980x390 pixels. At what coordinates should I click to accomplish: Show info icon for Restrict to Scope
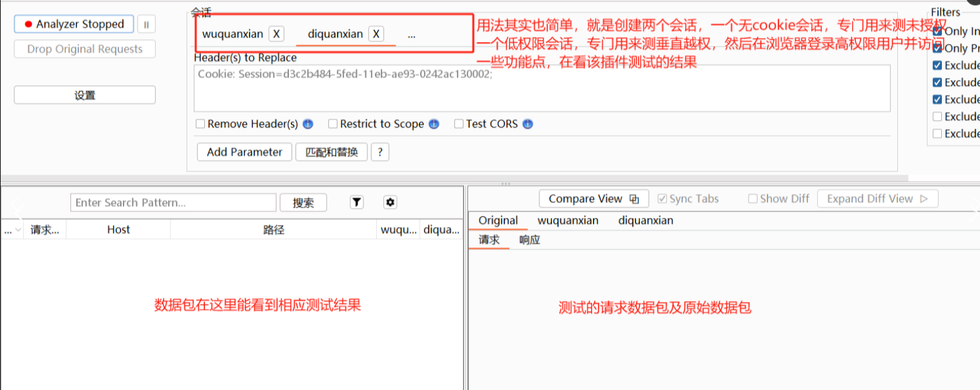[x=434, y=124]
